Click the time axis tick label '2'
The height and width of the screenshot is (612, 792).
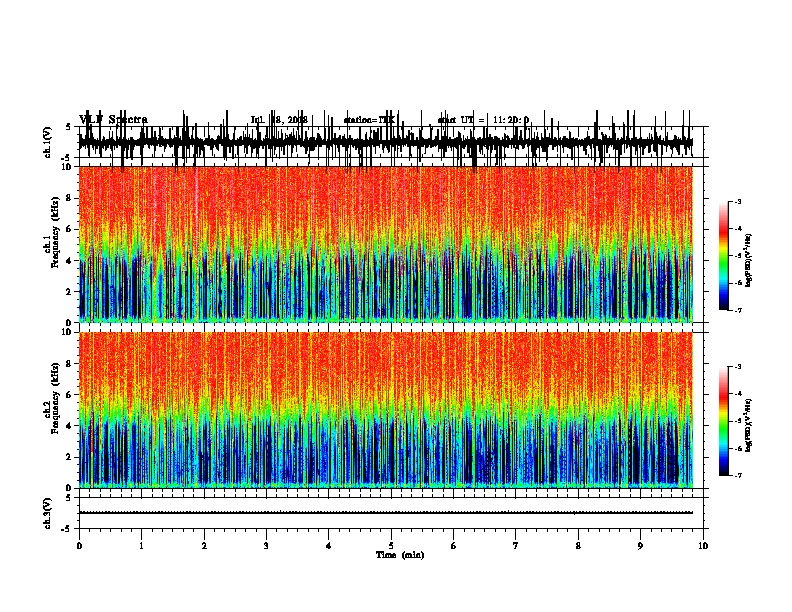tap(204, 546)
